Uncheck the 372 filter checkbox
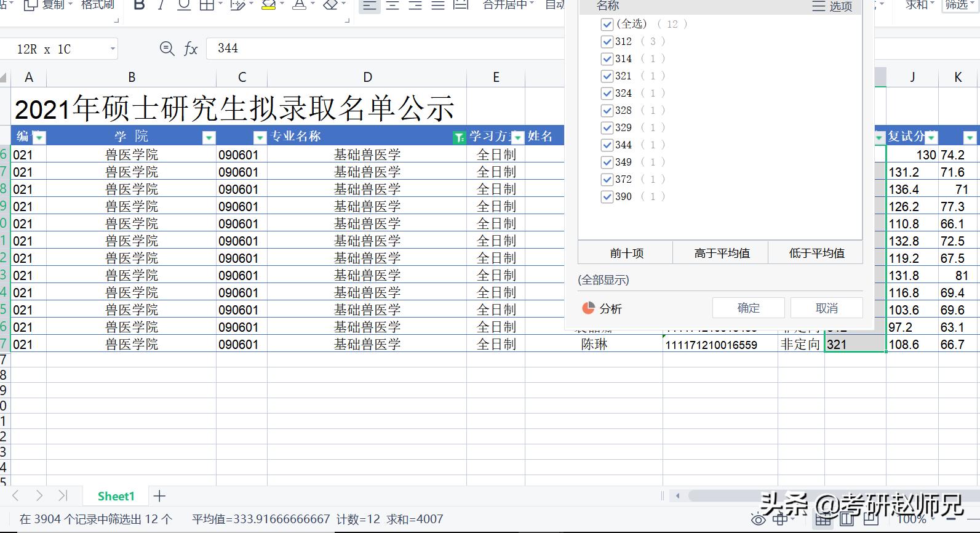Image resolution: width=980 pixels, height=533 pixels. 607,179
